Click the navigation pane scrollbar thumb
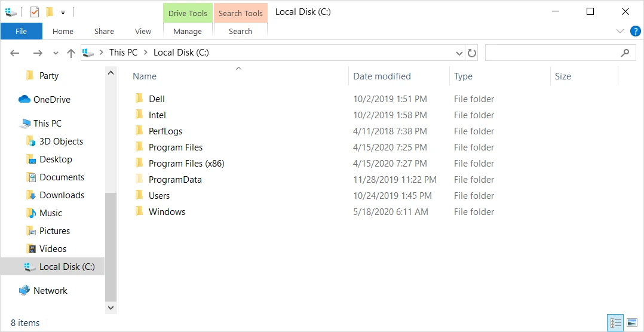 (x=111, y=247)
